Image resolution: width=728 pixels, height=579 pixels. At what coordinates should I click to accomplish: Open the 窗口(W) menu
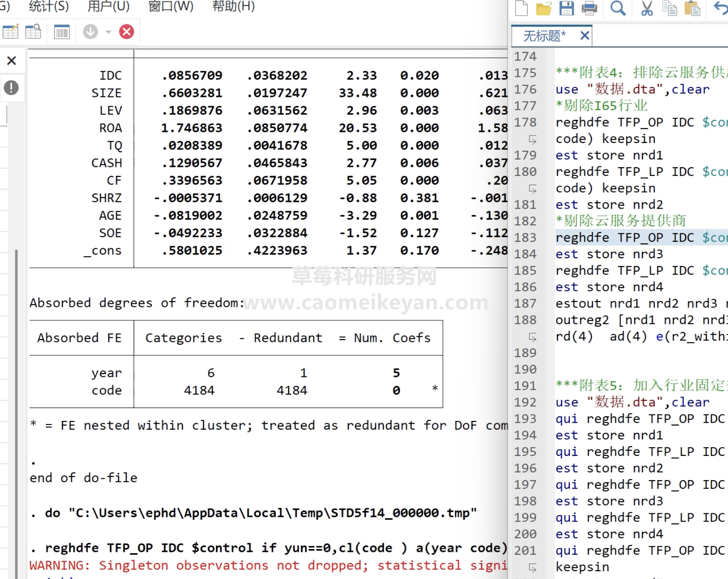171,6
